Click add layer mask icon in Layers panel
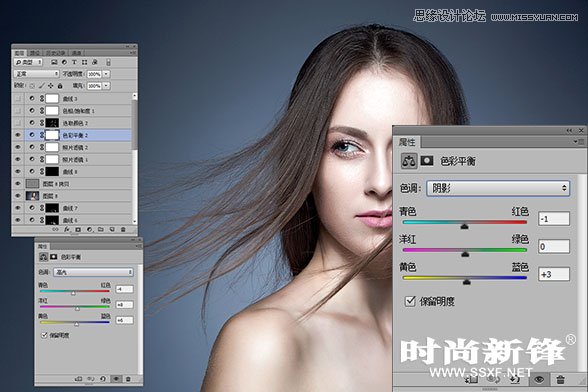The image size is (588, 392). pos(78,229)
